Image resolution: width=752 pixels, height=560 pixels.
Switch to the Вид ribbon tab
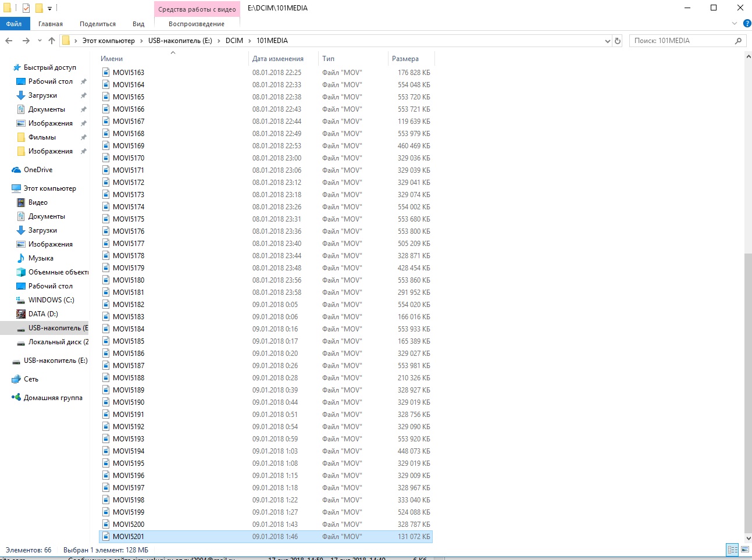[138, 24]
